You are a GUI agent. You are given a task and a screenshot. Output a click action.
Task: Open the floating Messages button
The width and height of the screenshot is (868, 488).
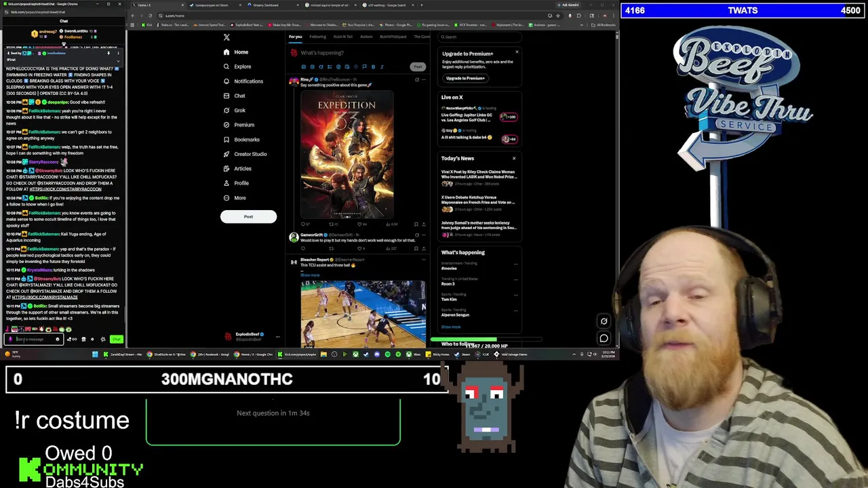click(604, 338)
